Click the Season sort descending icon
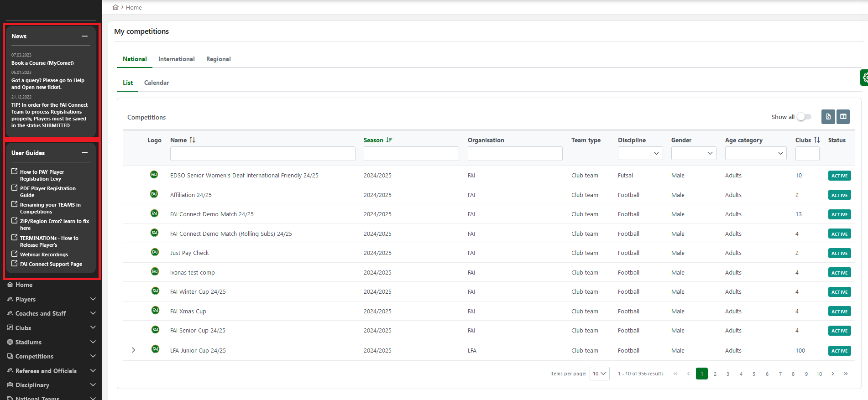 [389, 140]
